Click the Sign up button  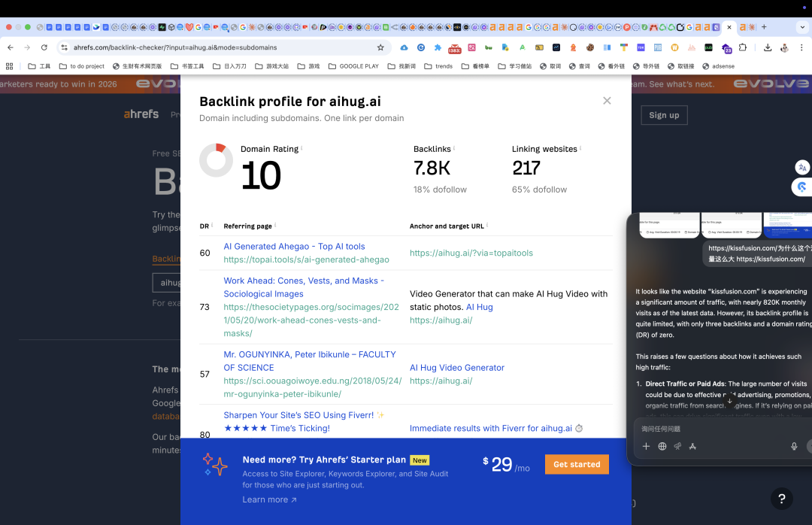pyautogui.click(x=664, y=115)
